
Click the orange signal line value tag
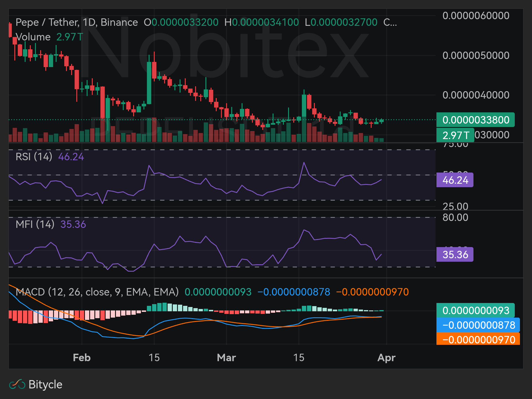[478, 340]
